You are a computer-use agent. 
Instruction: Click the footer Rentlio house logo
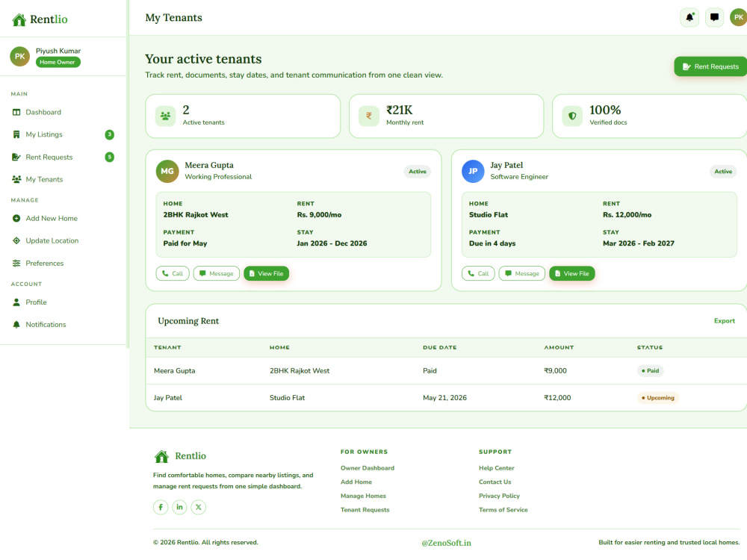click(161, 457)
